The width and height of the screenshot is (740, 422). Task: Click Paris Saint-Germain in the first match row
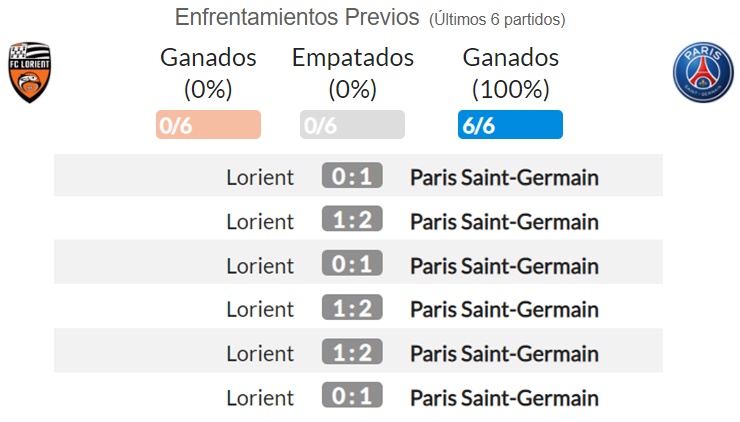(x=505, y=178)
